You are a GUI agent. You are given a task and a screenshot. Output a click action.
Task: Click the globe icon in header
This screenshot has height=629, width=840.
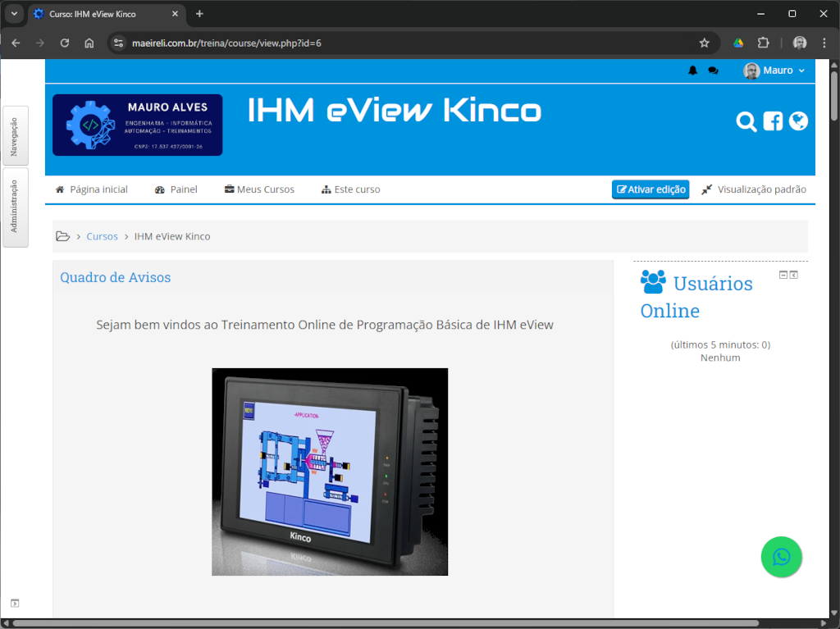pyautogui.click(x=798, y=121)
